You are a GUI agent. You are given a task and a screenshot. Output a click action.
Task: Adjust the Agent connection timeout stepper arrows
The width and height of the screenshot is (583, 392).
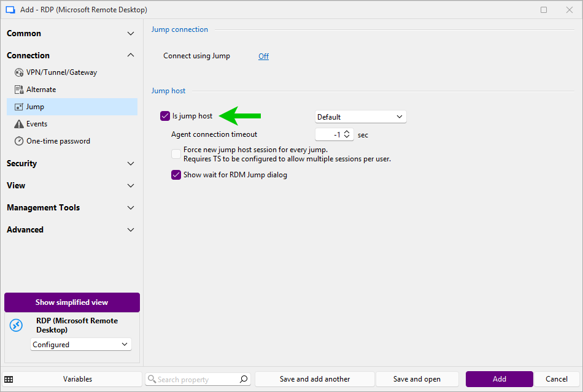click(x=347, y=134)
